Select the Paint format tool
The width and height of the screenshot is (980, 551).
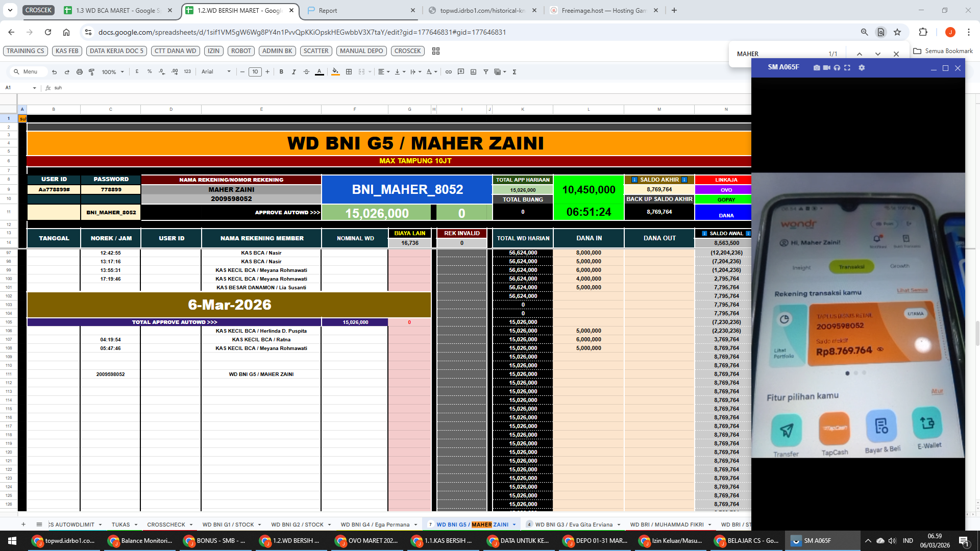pos(92,72)
